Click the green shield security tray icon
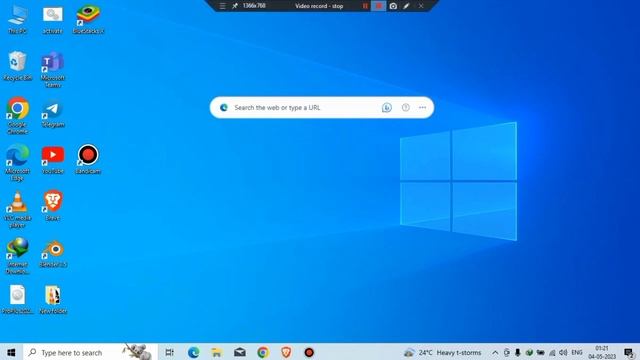The width and height of the screenshot is (640, 360). [529, 353]
